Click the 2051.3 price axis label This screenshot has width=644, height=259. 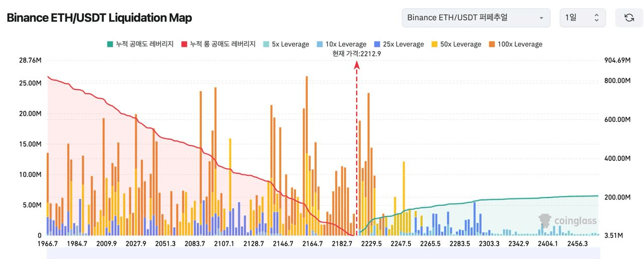click(165, 244)
